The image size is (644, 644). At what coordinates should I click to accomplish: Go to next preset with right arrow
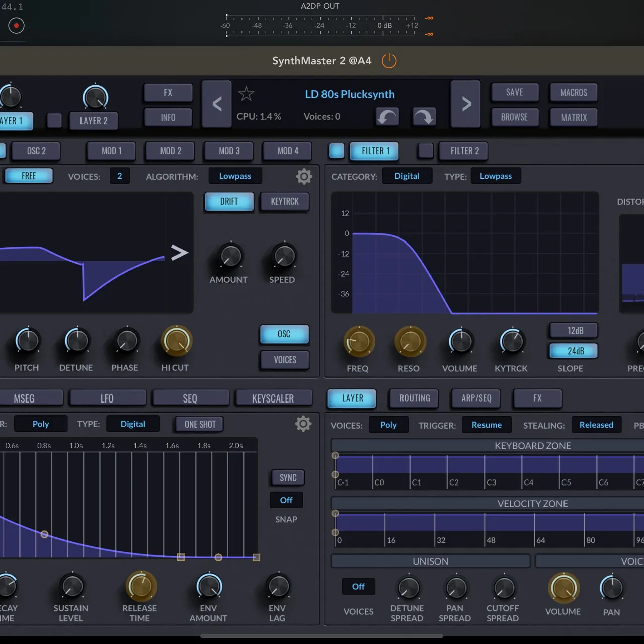465,104
